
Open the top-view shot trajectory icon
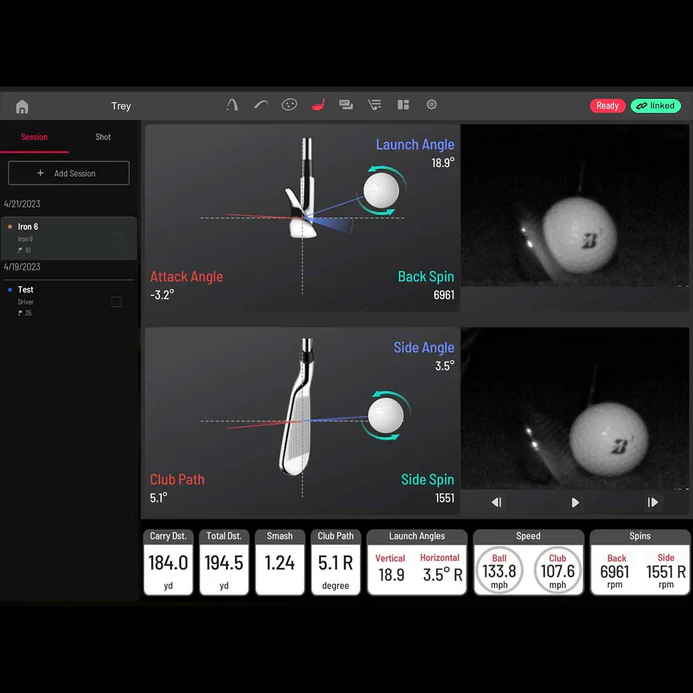coord(232,105)
